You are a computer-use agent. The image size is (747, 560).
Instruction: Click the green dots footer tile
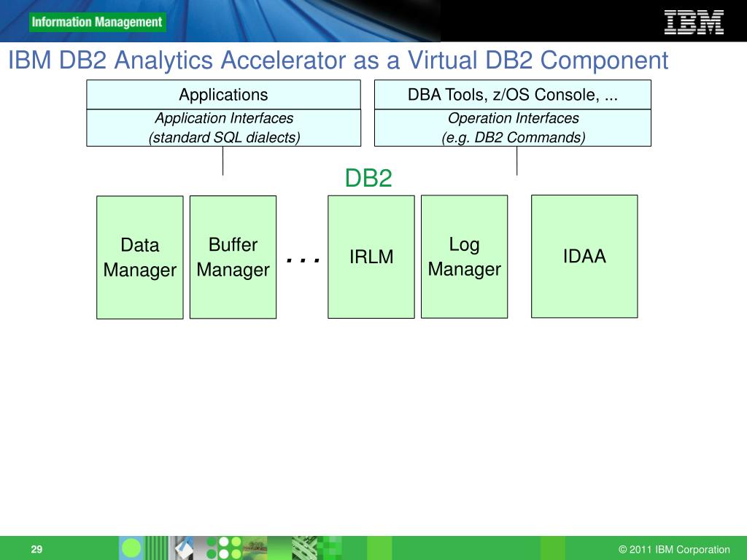tap(224, 548)
